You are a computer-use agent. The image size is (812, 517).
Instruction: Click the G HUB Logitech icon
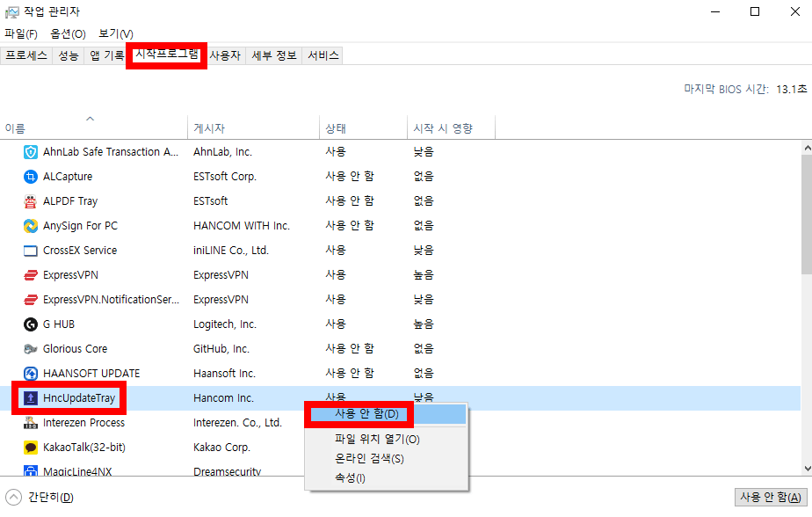30,324
